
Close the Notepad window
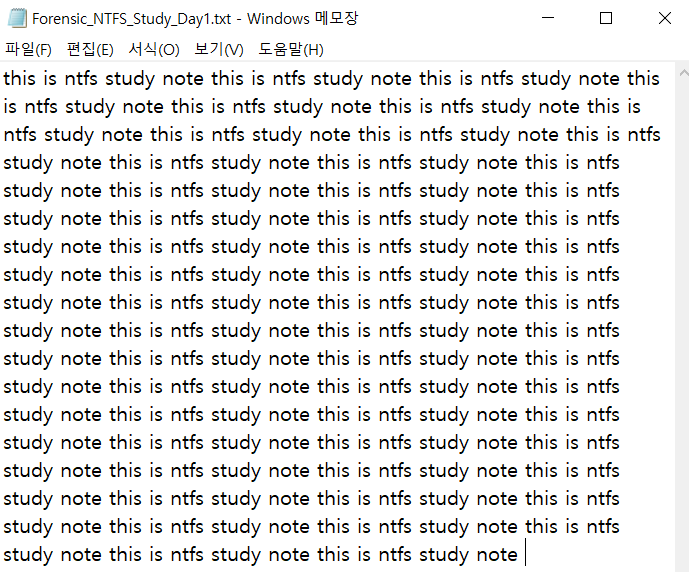(x=665, y=18)
